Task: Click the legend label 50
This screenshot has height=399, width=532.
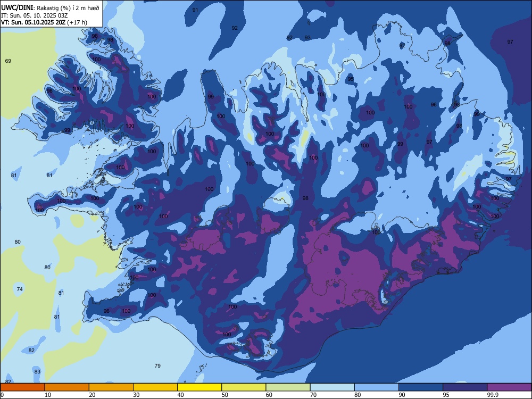Action: pyautogui.click(x=225, y=395)
